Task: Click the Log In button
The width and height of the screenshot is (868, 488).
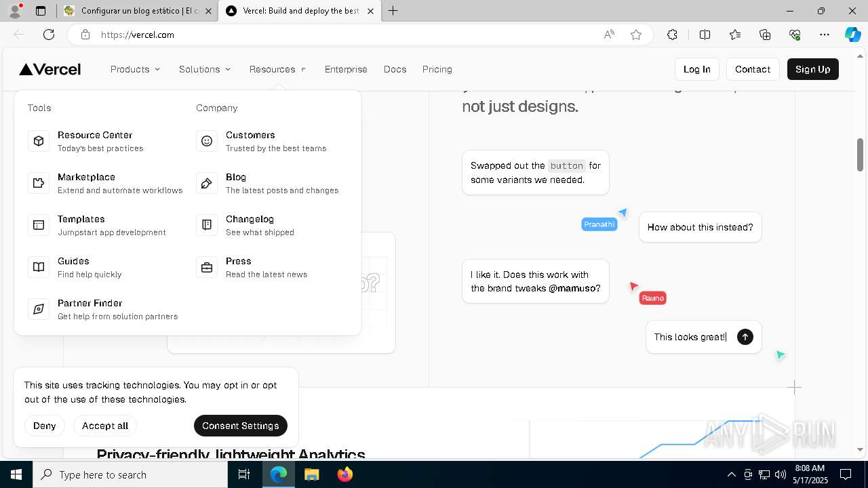Action: (x=696, y=69)
